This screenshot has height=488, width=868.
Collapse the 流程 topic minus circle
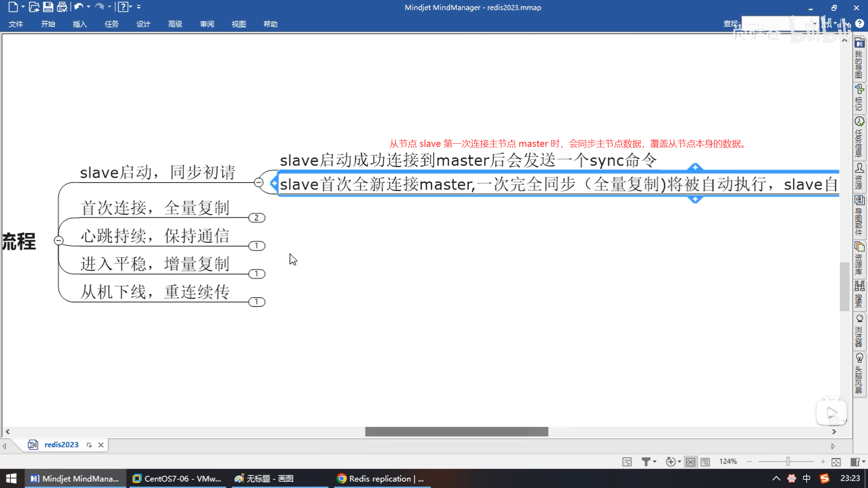click(x=58, y=240)
